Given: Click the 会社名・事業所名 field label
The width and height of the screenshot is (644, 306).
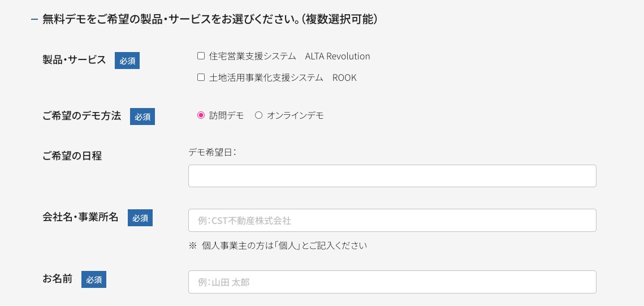Looking at the screenshot, I should pyautogui.click(x=80, y=217).
